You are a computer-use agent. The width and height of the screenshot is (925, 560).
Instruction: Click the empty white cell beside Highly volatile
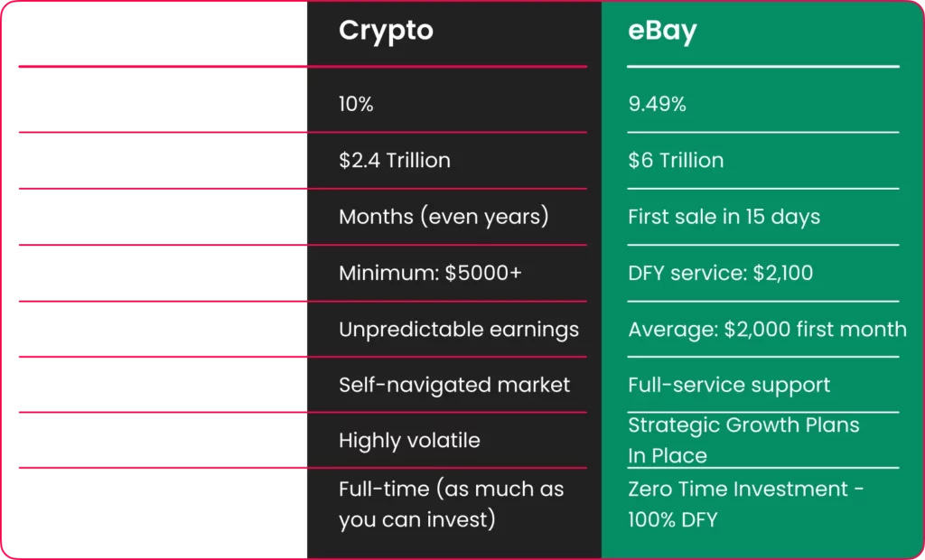[x=163, y=440]
